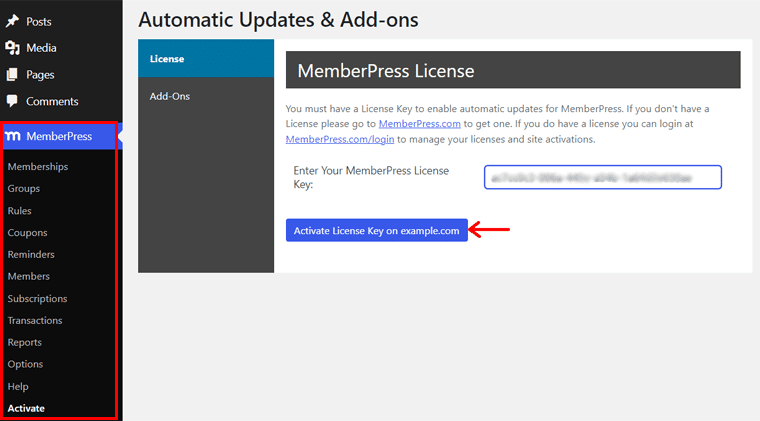Follow the MemberPress.com/login link

[340, 139]
